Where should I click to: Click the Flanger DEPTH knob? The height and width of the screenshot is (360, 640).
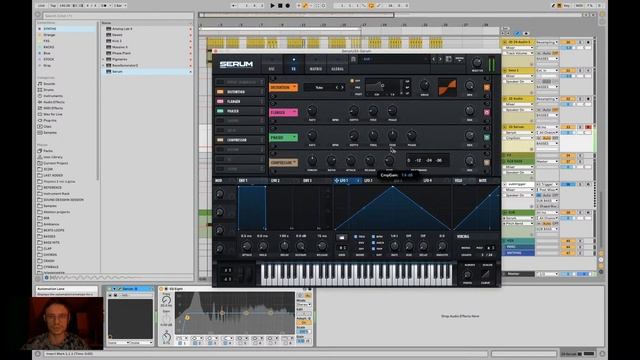(353, 111)
